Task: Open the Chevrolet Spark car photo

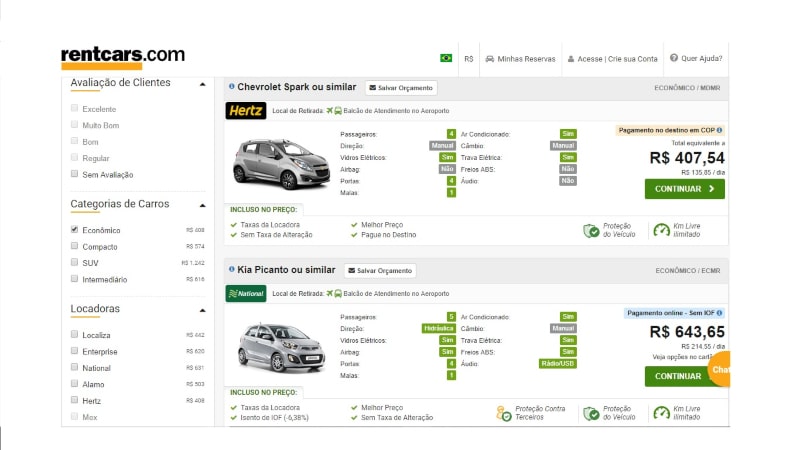Action: 281,164
